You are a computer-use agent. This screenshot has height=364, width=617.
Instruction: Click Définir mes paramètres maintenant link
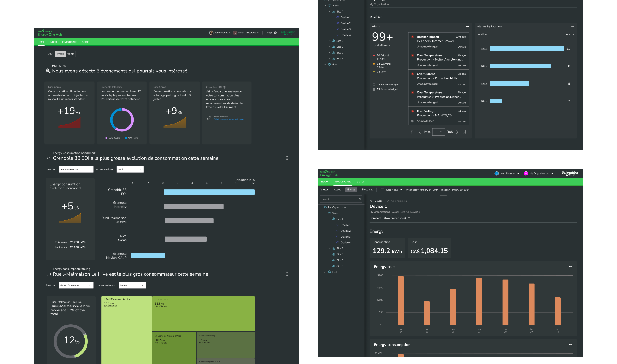(x=229, y=119)
